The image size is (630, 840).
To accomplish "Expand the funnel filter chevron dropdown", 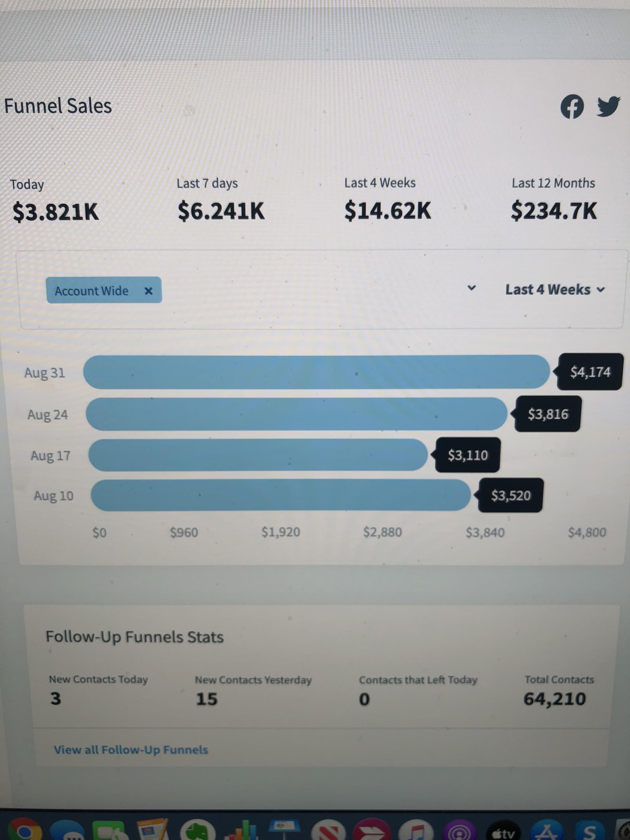I will pos(471,288).
